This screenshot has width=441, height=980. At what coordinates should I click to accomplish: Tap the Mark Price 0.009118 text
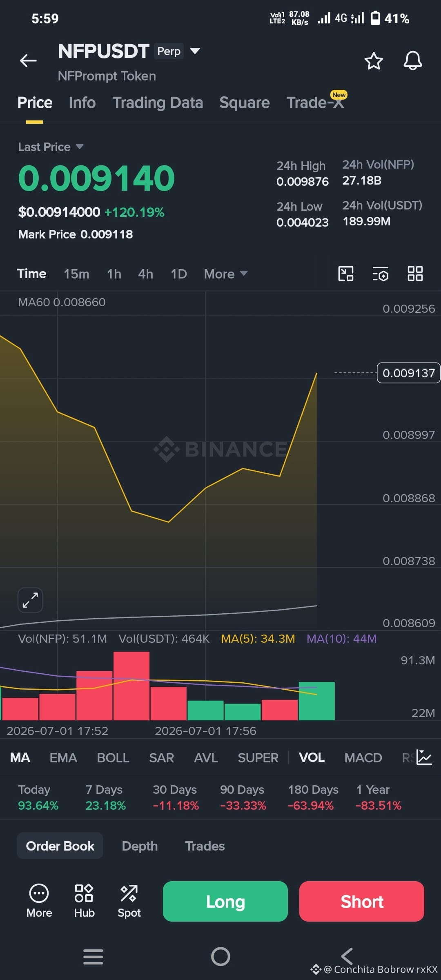(x=76, y=234)
